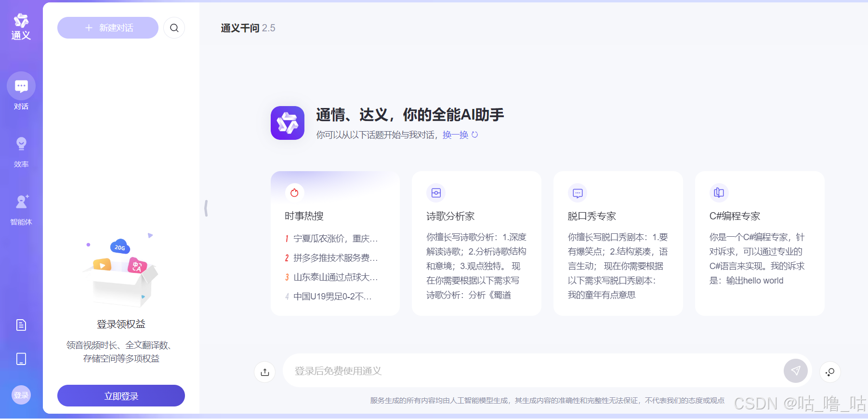Select the 诗歌分析家 prompt card
Viewport: 868px width, 419px height.
pyautogui.click(x=476, y=243)
